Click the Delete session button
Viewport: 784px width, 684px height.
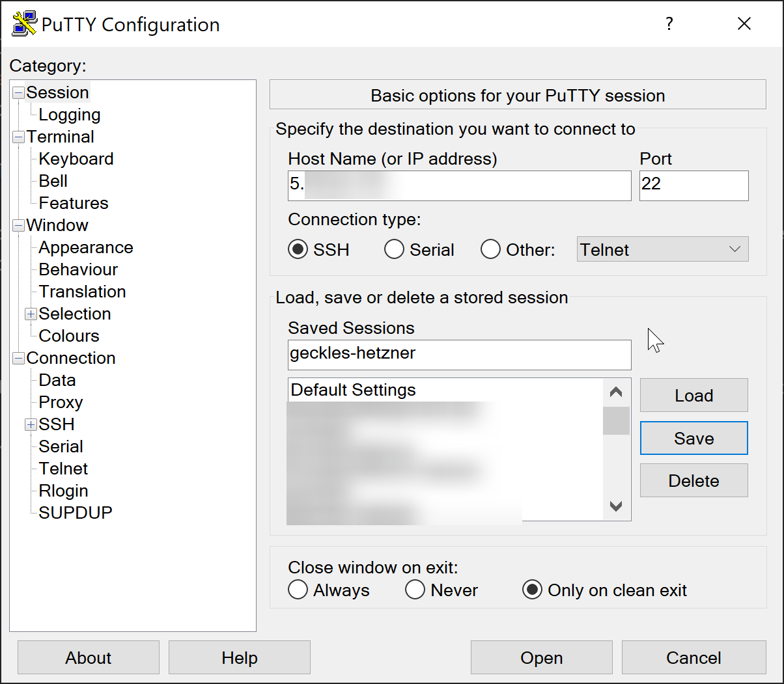[694, 480]
